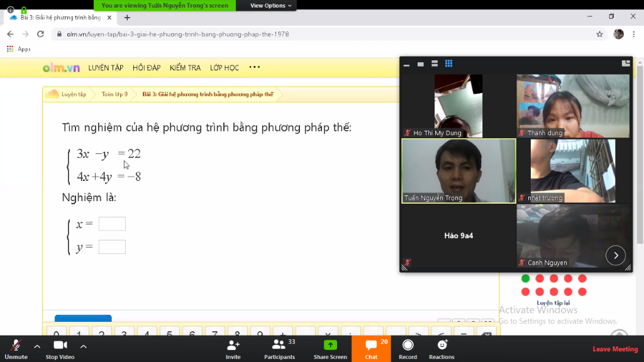Switch video panel to strip view
Image resolution: width=644 pixels, height=362 pixels.
tap(435, 63)
